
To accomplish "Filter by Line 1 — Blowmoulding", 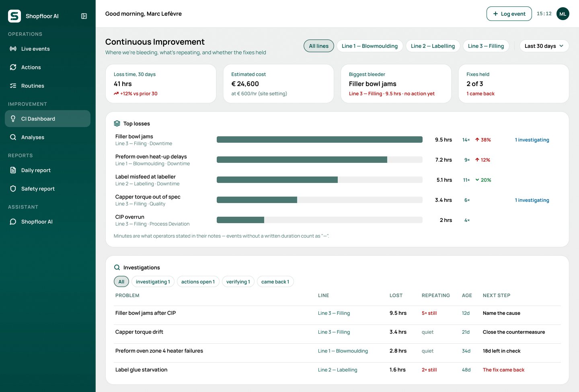I will [x=370, y=46].
